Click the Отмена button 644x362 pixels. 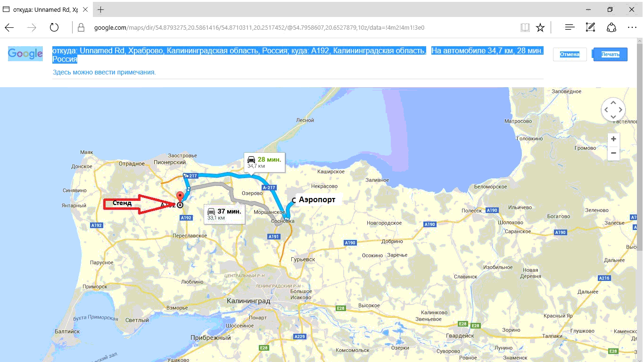tap(570, 54)
